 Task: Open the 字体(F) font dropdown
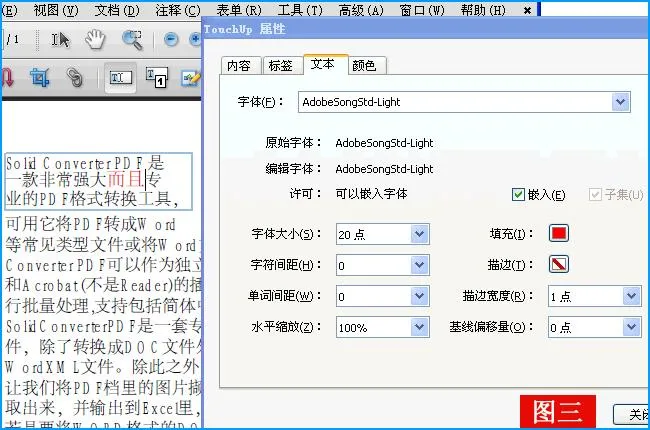tap(621, 102)
